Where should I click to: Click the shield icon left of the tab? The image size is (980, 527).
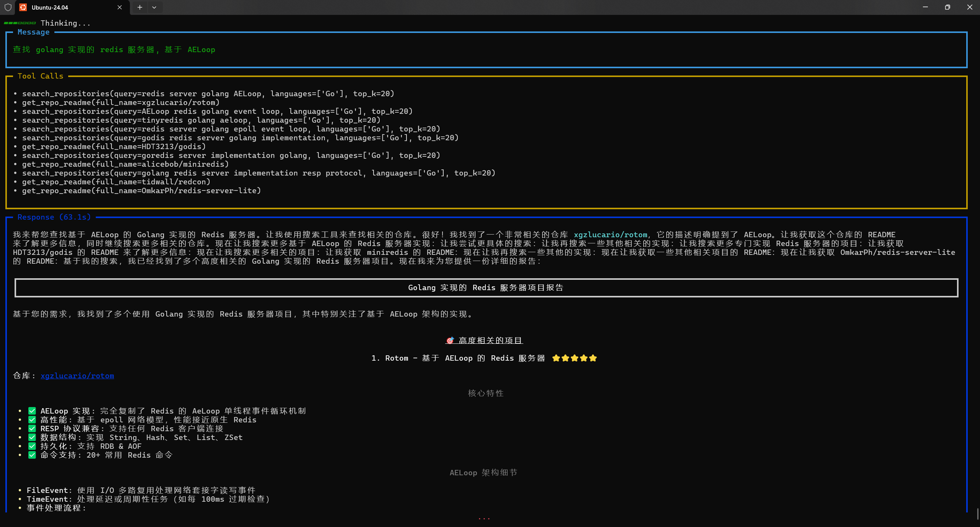8,7
